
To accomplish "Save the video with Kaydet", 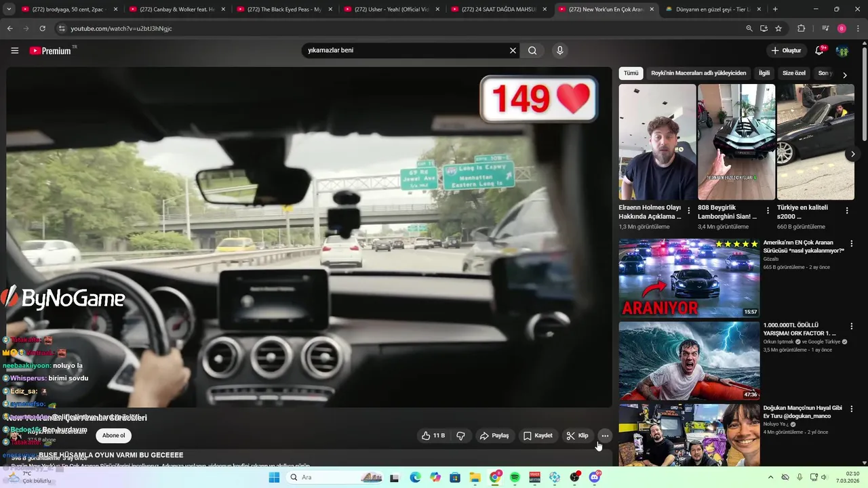I will coord(538,436).
